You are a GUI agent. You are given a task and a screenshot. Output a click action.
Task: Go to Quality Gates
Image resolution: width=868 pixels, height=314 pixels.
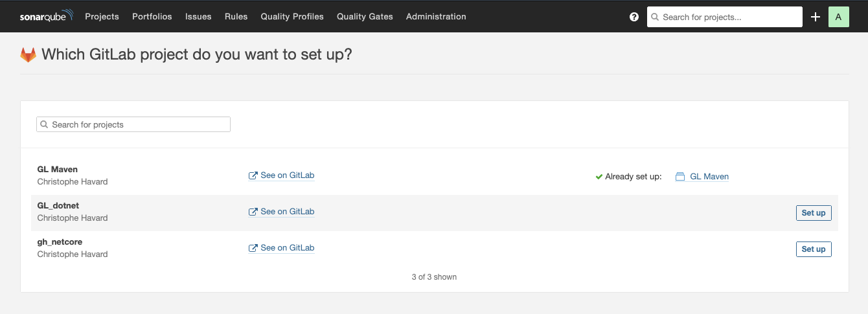(x=365, y=17)
